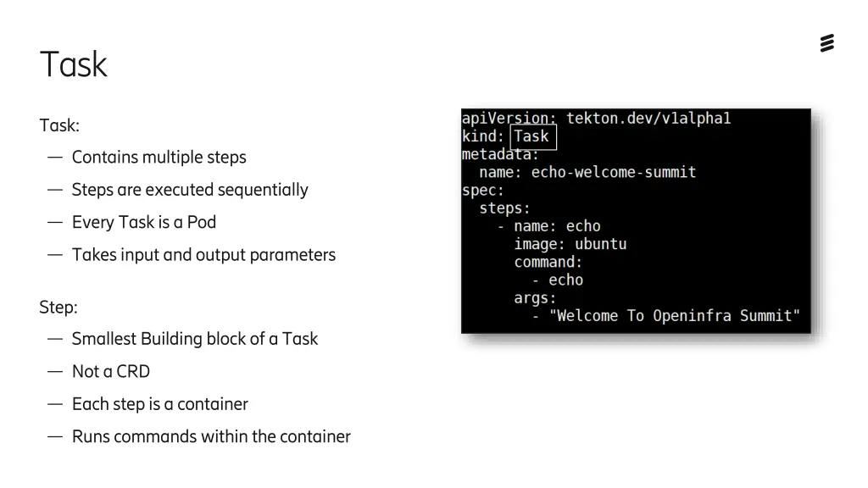Click the boxed "Task" kind value
868x488 pixels.
click(x=532, y=136)
